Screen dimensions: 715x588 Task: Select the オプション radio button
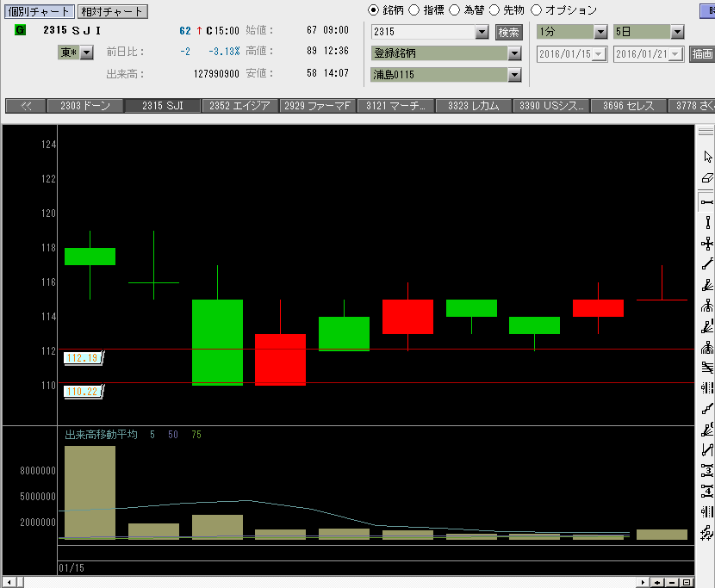point(536,10)
